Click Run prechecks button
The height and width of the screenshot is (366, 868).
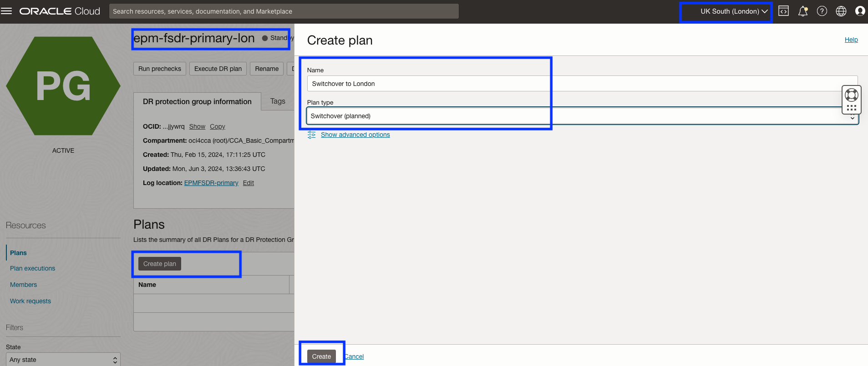pyautogui.click(x=160, y=69)
